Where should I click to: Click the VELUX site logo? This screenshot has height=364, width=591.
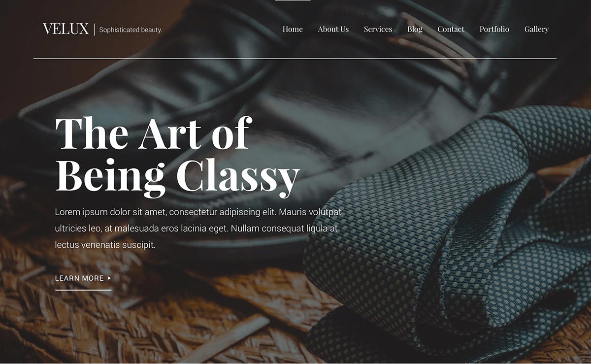tap(66, 29)
